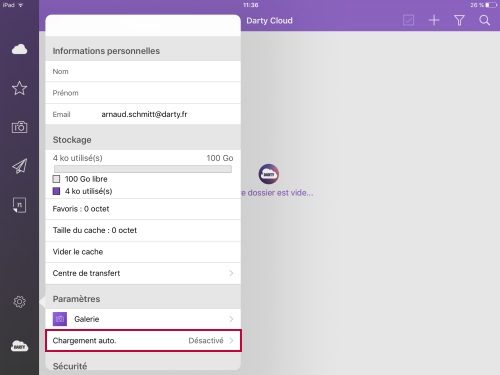
Task: Tap the purple Galerie camera icon
Action: (x=60, y=319)
